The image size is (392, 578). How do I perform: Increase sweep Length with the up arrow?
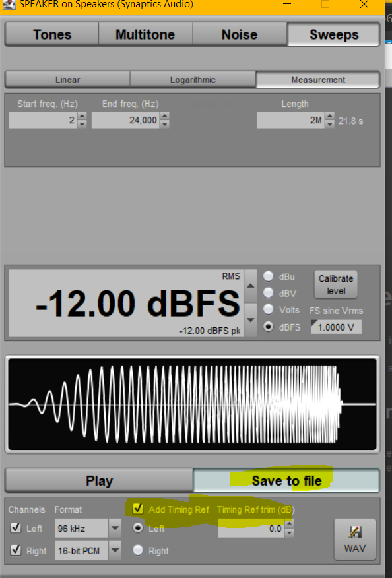click(330, 116)
